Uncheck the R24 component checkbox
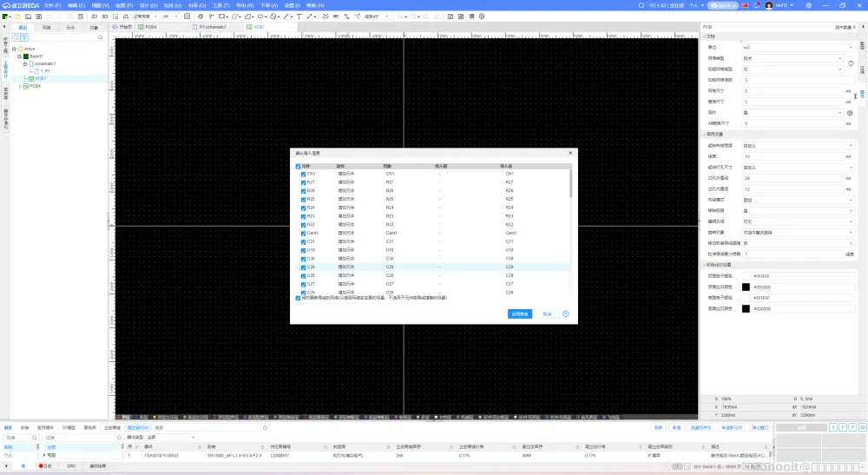The width and height of the screenshot is (868, 475). pos(303,208)
